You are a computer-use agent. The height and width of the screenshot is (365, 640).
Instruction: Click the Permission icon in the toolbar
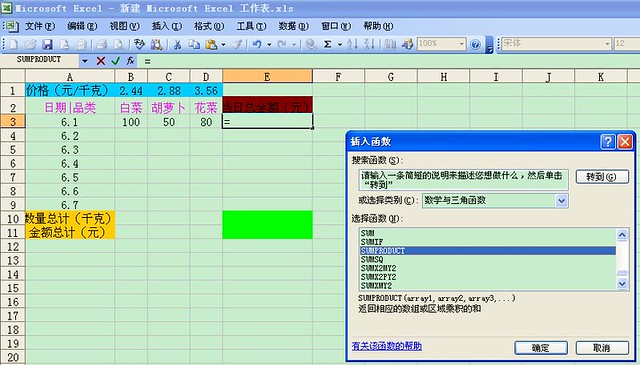(64, 44)
